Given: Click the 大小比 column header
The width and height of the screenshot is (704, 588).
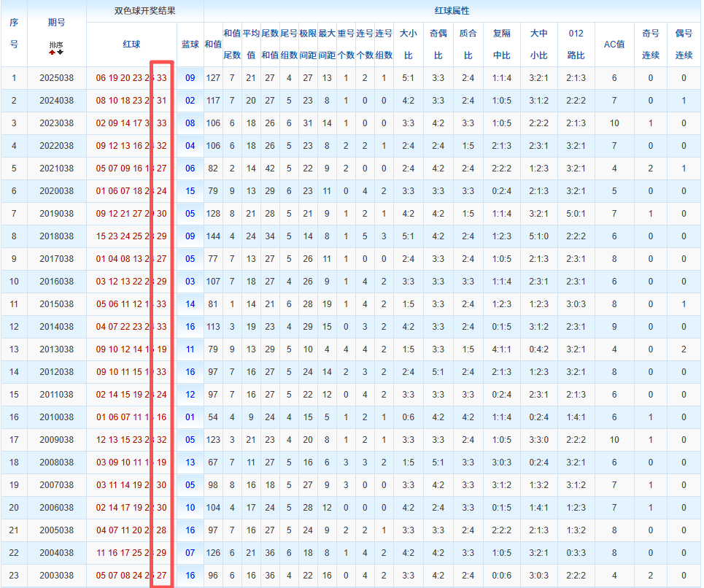Looking at the screenshot, I should pyautogui.click(x=408, y=45).
